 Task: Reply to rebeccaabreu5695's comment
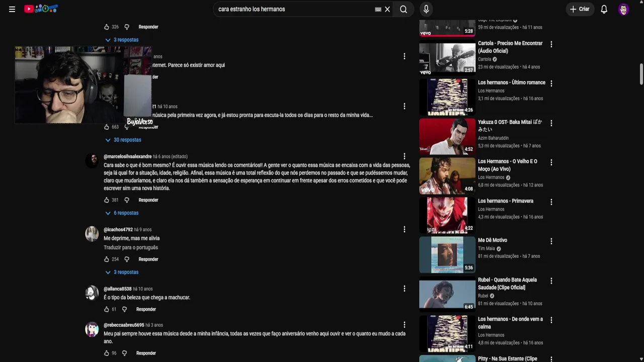tap(146, 353)
